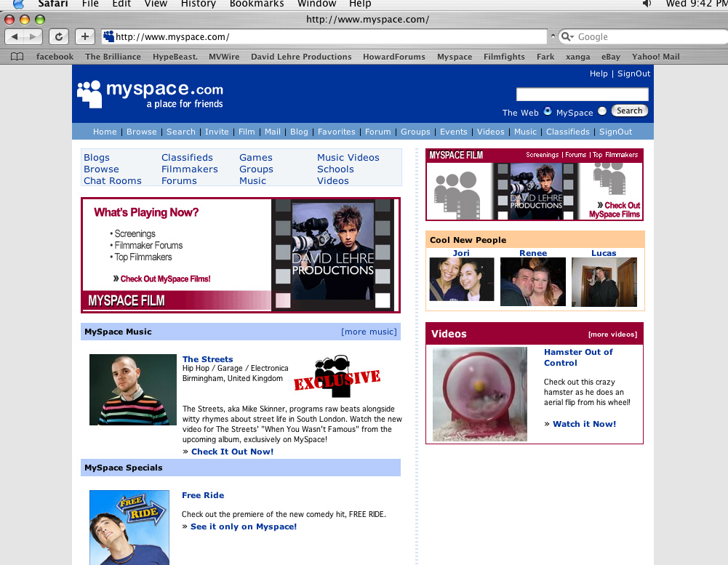Image resolution: width=728 pixels, height=565 pixels.
Task: Open The Streets artist link
Action: (207, 359)
